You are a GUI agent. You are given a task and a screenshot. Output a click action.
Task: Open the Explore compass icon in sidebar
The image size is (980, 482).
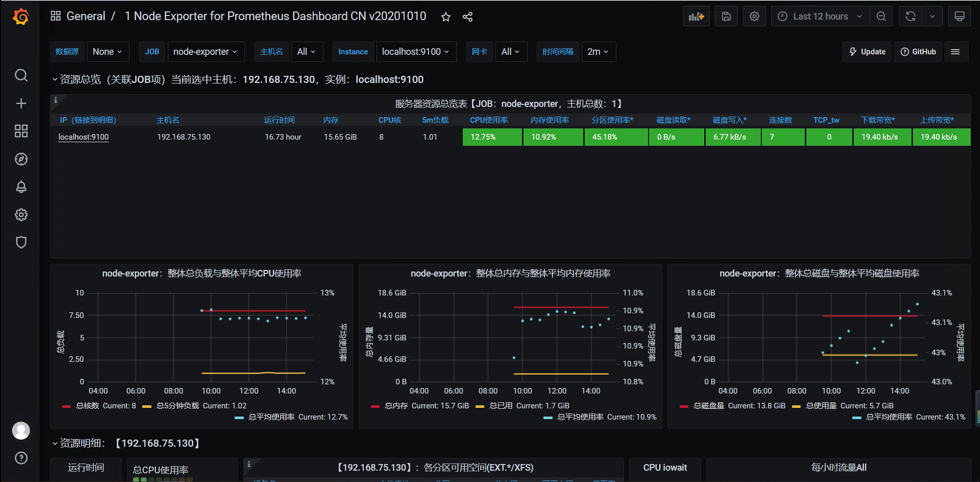[21, 159]
